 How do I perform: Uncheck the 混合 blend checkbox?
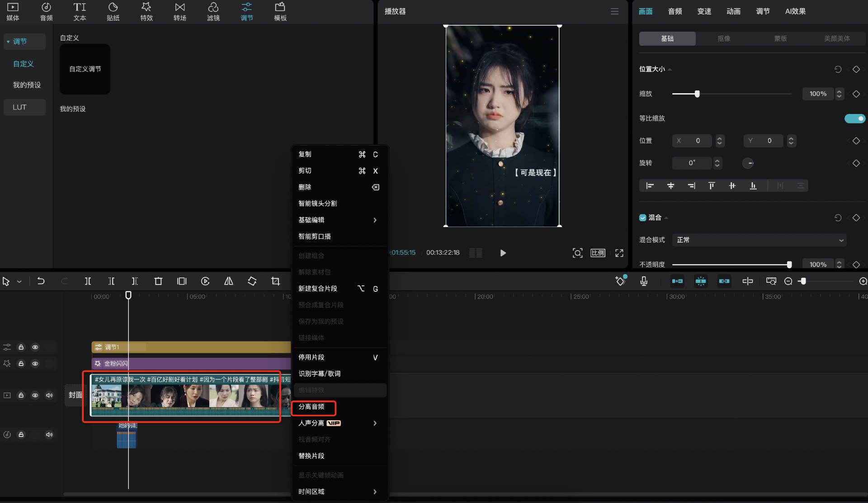pyautogui.click(x=642, y=218)
